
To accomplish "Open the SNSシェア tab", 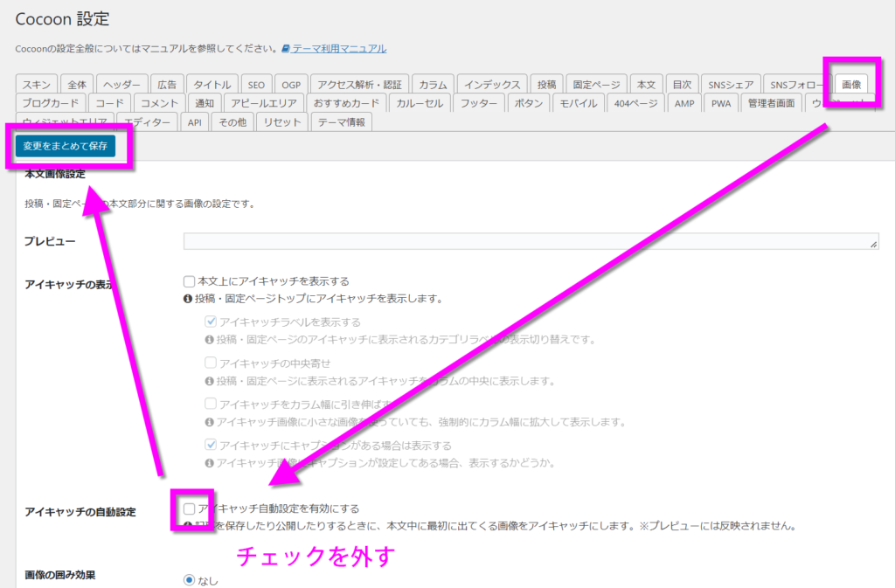I will coord(730,85).
